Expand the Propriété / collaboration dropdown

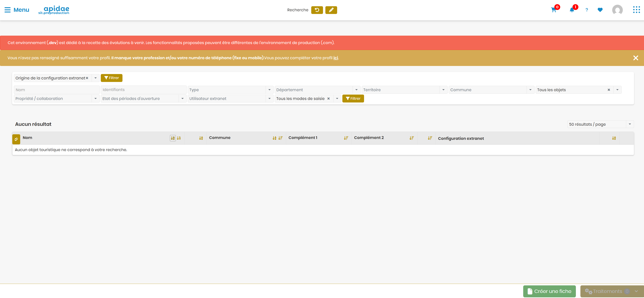click(x=96, y=98)
